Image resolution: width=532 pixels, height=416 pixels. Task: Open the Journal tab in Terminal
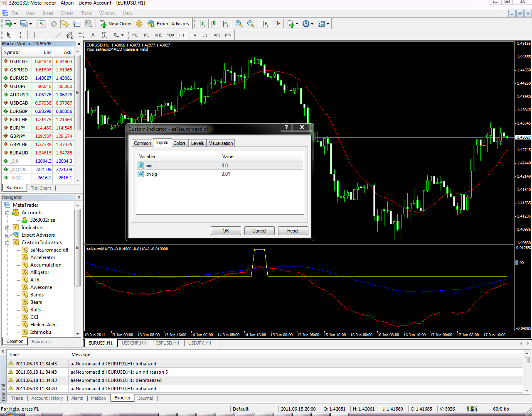145,398
